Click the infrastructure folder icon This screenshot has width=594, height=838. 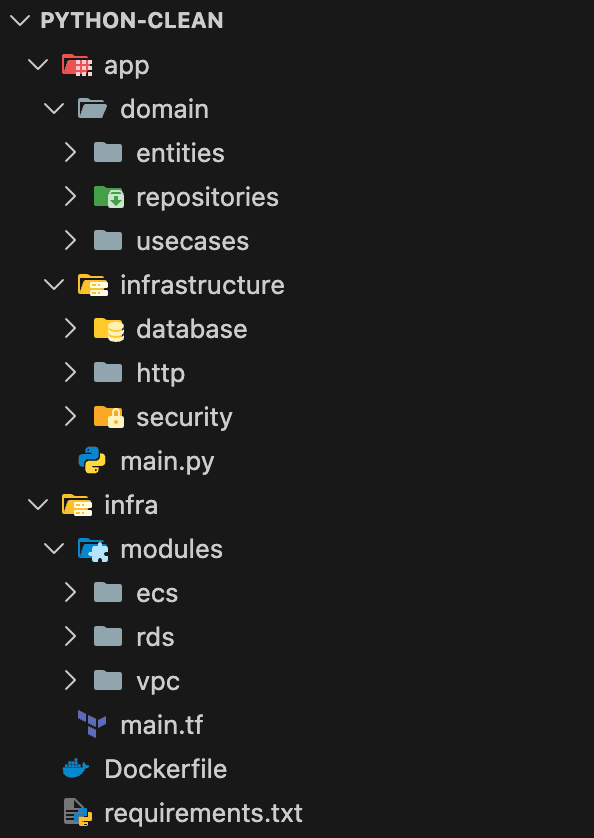(x=95, y=284)
